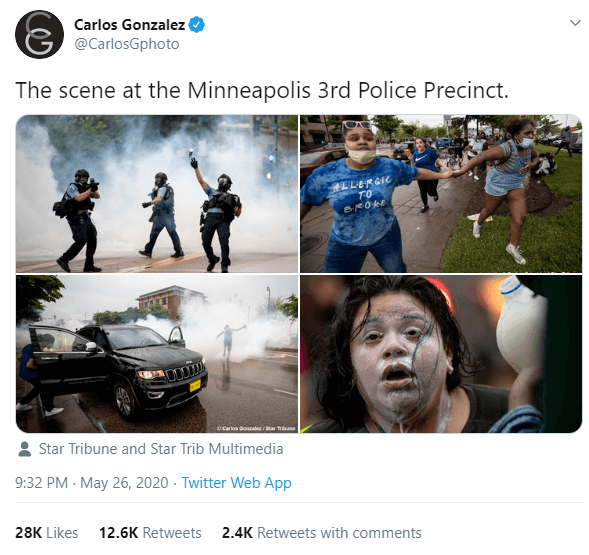Open the 9:32 PM May 26, 2020 timestamp
The height and width of the screenshot is (555, 589).
click(x=92, y=483)
